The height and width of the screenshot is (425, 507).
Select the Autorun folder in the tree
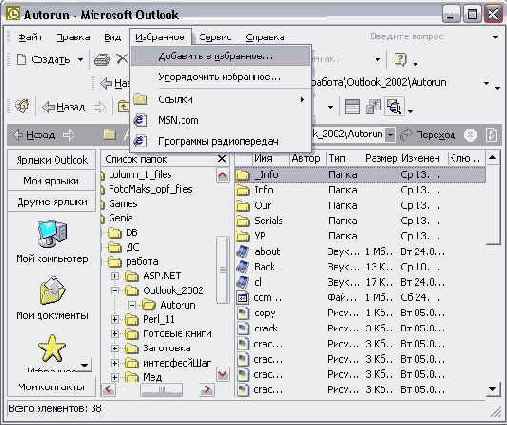pos(178,305)
